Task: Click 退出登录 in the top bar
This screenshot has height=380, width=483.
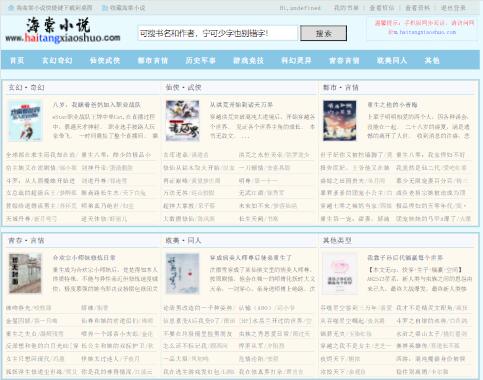Action: (453, 8)
